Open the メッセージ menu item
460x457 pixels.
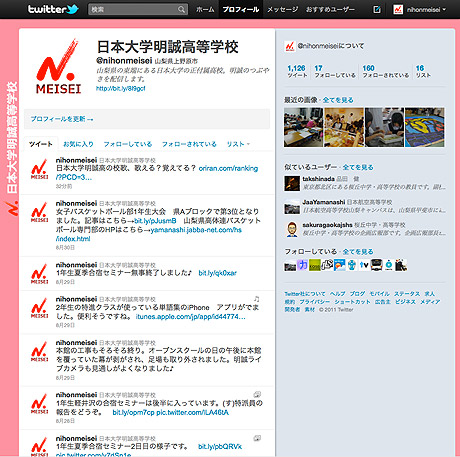(x=283, y=9)
